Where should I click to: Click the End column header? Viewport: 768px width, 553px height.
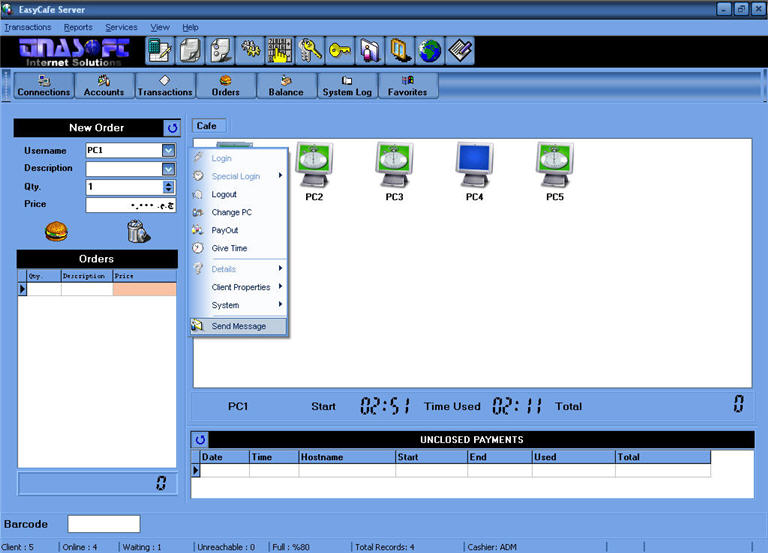[500, 457]
